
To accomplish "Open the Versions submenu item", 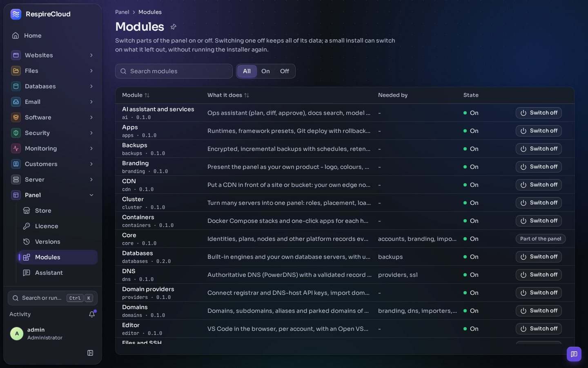I will (58, 242).
